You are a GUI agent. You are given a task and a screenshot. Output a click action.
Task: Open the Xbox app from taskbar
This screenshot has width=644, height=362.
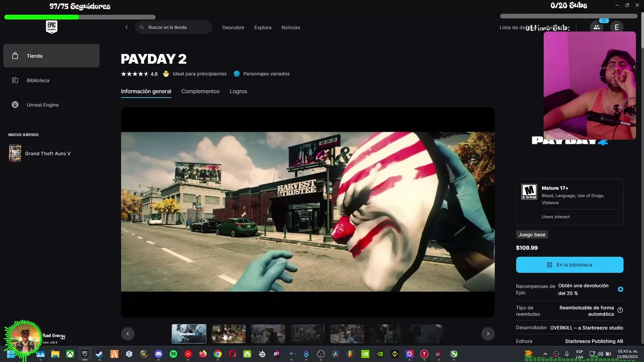[70, 354]
